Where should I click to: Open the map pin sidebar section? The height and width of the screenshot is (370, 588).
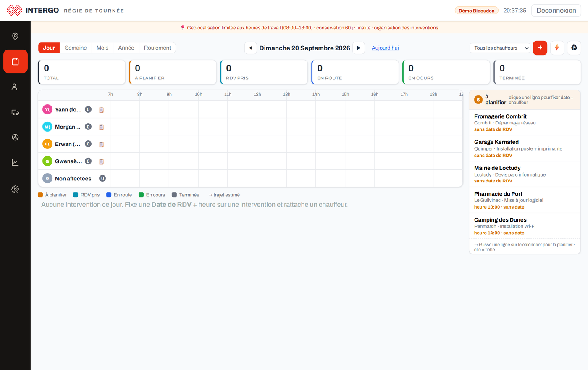click(x=15, y=36)
